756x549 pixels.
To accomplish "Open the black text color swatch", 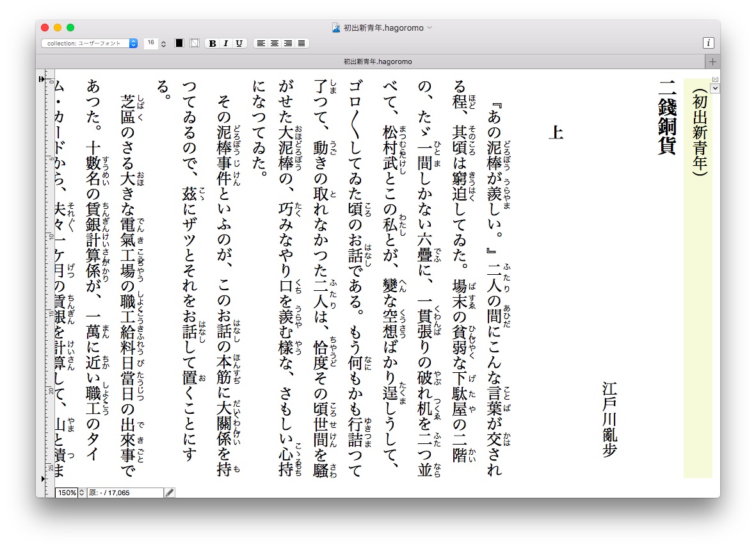I will pyautogui.click(x=179, y=44).
